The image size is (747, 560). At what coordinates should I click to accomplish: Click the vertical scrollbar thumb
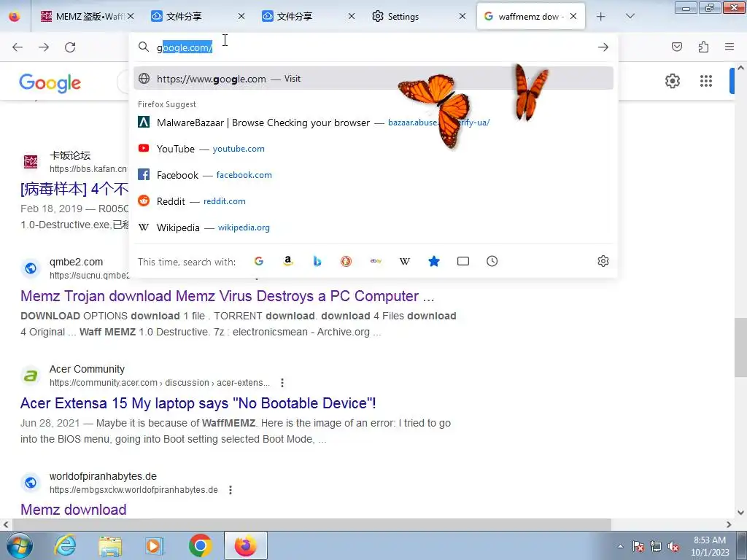click(741, 347)
